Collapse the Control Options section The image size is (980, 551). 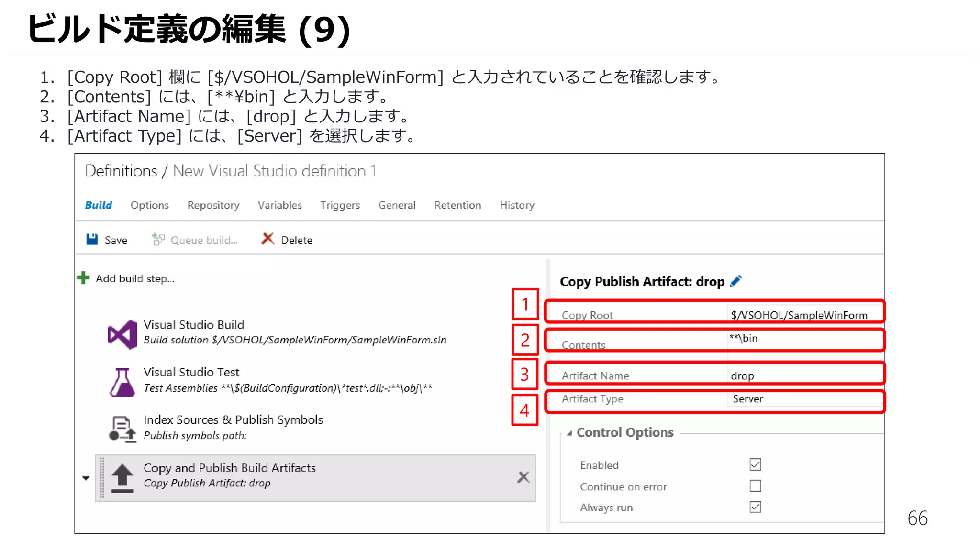(569, 433)
